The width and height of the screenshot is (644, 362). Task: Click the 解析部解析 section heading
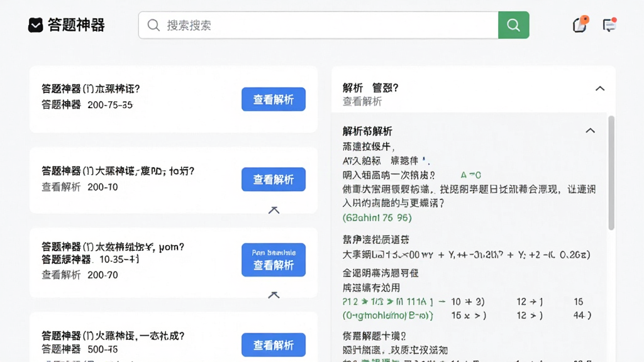pos(367,131)
